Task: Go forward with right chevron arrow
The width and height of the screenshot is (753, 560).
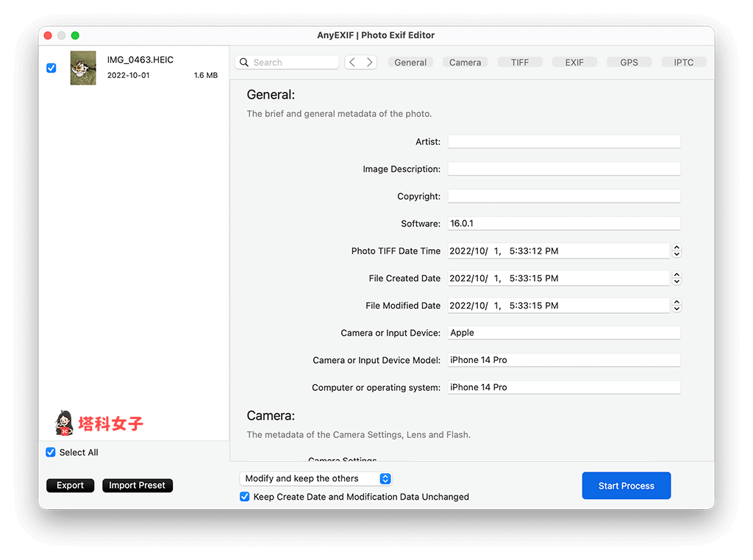Action: tap(370, 62)
